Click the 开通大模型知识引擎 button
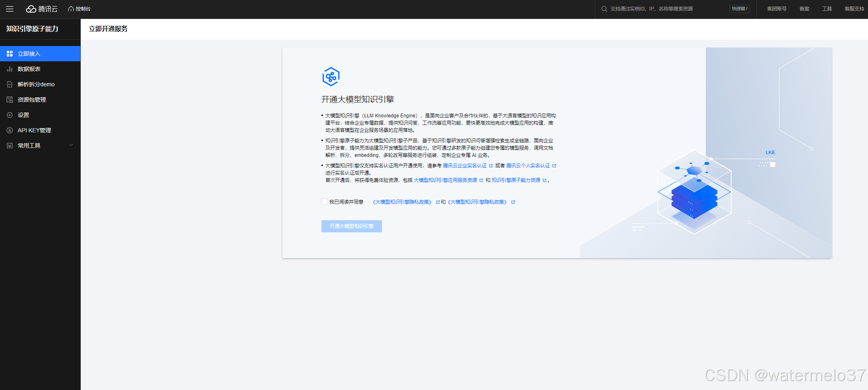The width and height of the screenshot is (868, 390). [351, 226]
